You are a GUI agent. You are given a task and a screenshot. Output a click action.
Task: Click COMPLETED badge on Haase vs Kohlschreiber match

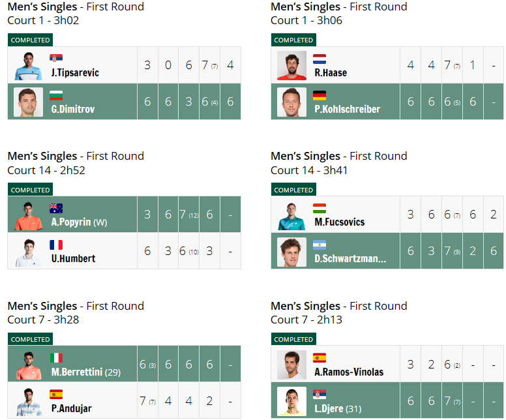click(x=293, y=40)
